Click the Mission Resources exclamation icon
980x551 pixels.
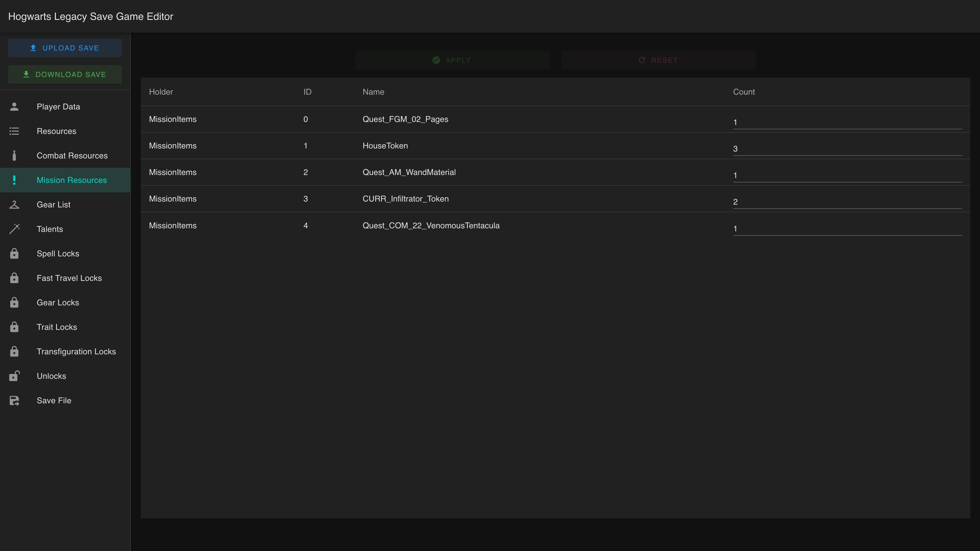click(x=14, y=180)
